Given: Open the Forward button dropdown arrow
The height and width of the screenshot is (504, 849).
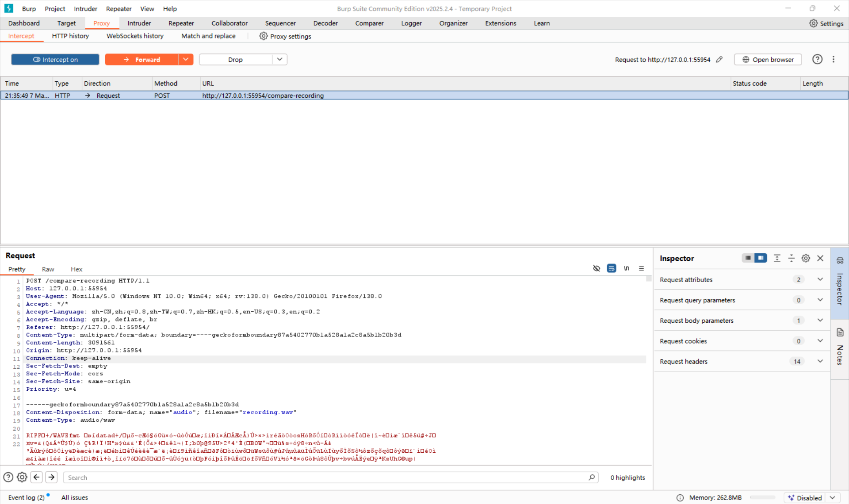Looking at the screenshot, I should (x=186, y=60).
